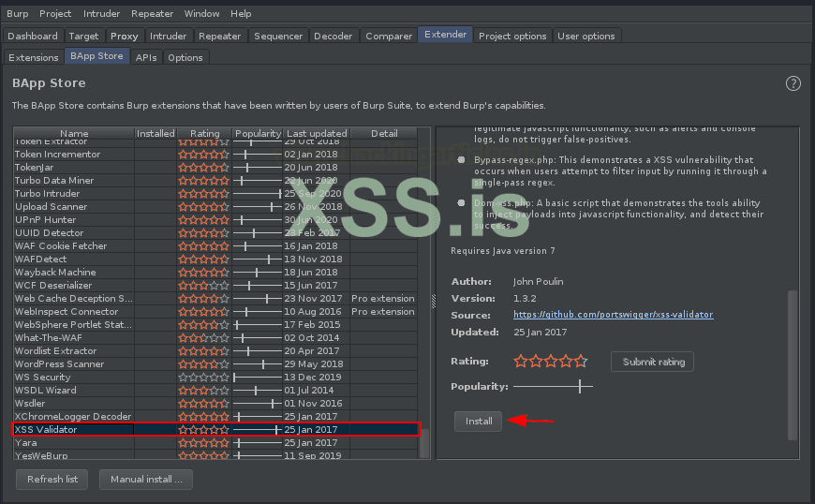Open the BApp Store help icon
This screenshot has height=504, width=815.
coord(793,83)
